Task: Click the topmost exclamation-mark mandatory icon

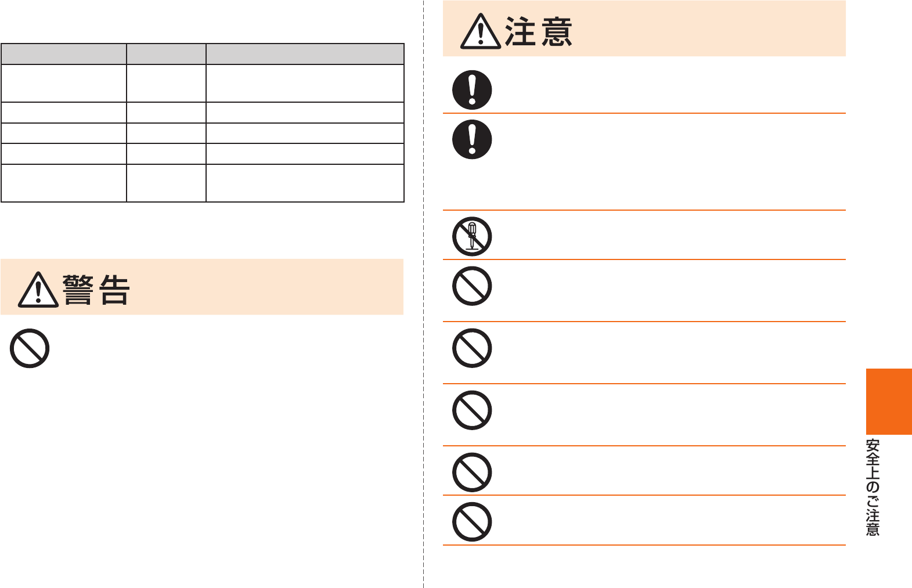Action: [472, 90]
